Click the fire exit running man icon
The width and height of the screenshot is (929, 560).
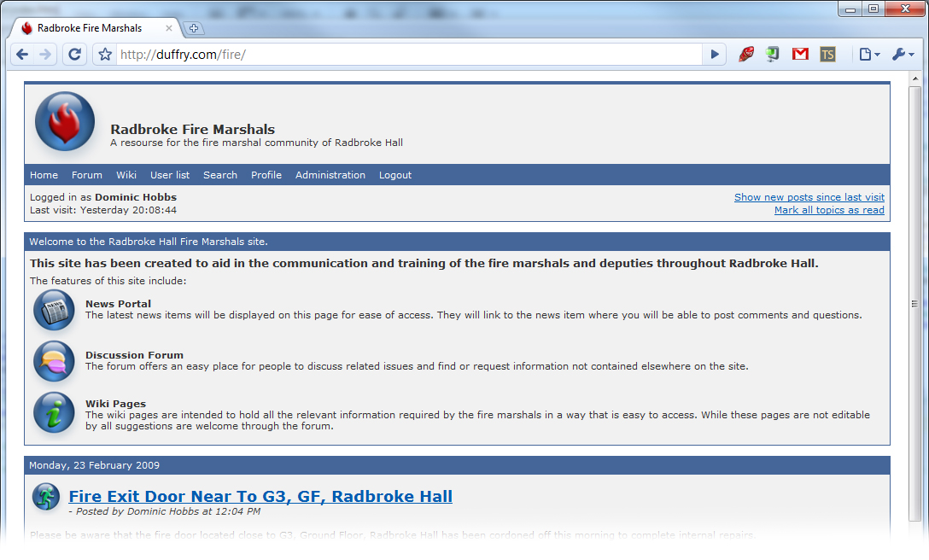click(x=46, y=497)
